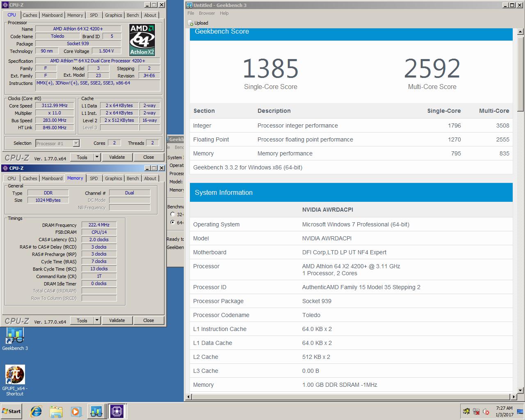Click Close button in lower CPU-Z
525x420 pixels.
(x=148, y=320)
